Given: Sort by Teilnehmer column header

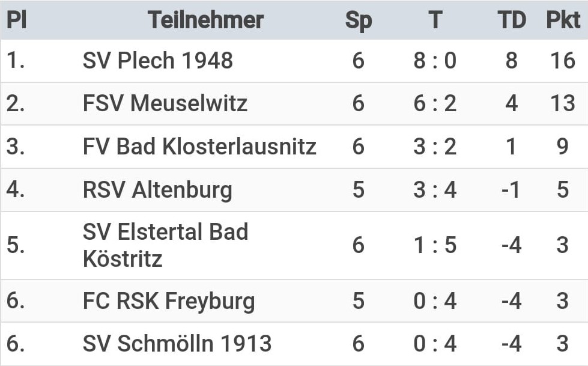Looking at the screenshot, I should (x=205, y=20).
